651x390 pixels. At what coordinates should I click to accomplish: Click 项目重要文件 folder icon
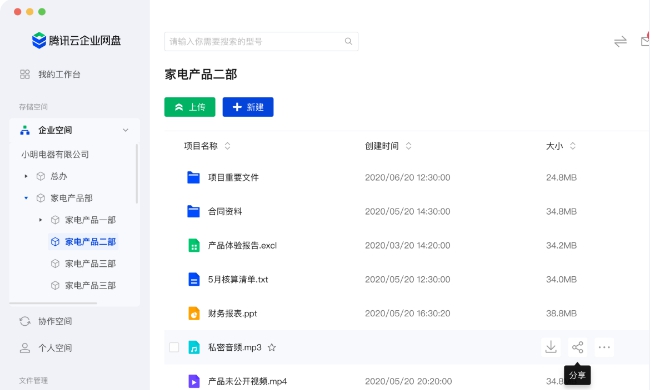pyautogui.click(x=193, y=177)
